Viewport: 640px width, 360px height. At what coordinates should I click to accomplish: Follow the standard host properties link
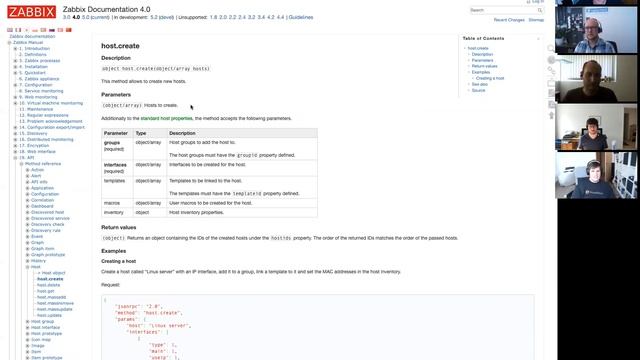(166, 118)
